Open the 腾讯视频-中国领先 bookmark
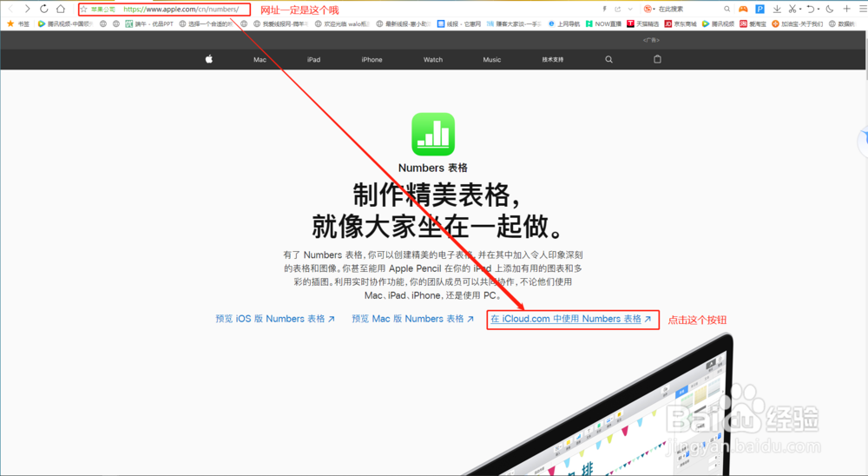Viewport: 868px width, 476px height. point(65,23)
